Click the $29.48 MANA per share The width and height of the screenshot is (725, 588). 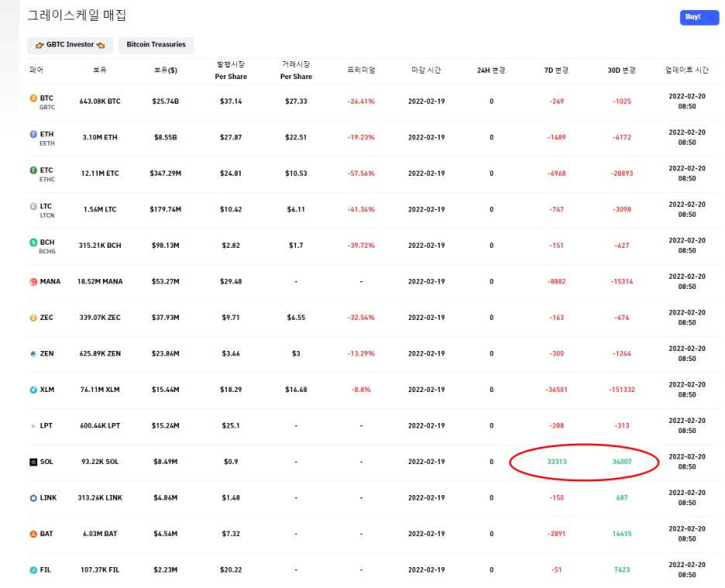coord(231,282)
